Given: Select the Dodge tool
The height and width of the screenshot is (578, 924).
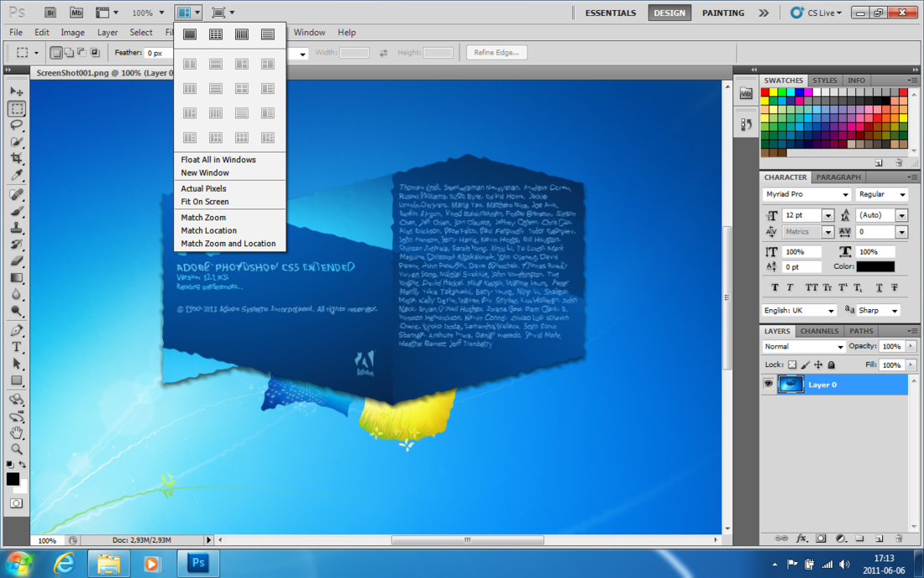Looking at the screenshot, I should point(17,311).
